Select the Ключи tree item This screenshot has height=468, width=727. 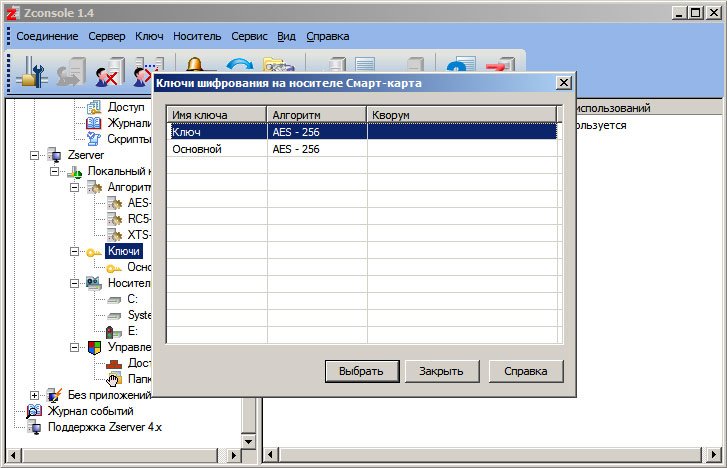click(x=124, y=251)
